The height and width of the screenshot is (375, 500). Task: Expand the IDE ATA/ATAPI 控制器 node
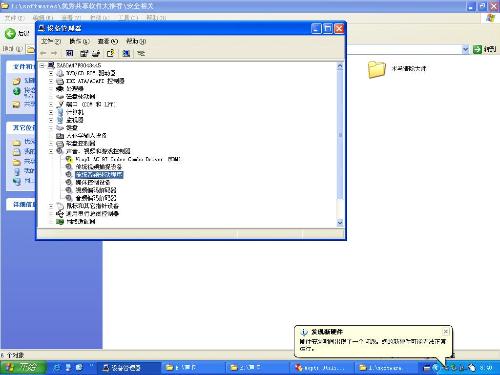click(x=51, y=81)
